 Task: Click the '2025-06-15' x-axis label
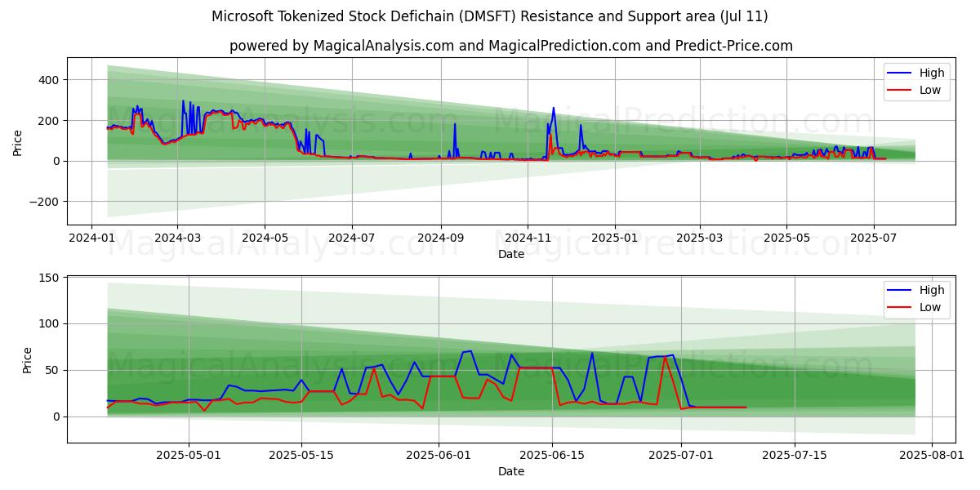552,455
